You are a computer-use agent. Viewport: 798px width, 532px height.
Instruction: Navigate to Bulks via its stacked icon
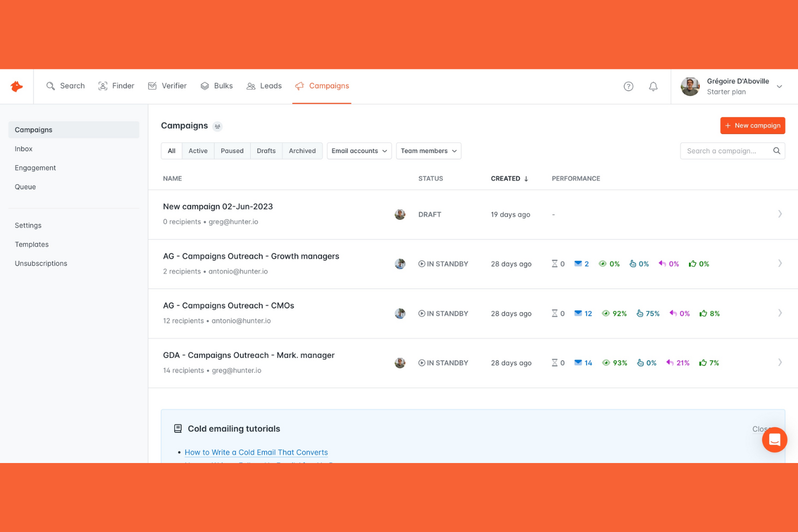[217, 86]
